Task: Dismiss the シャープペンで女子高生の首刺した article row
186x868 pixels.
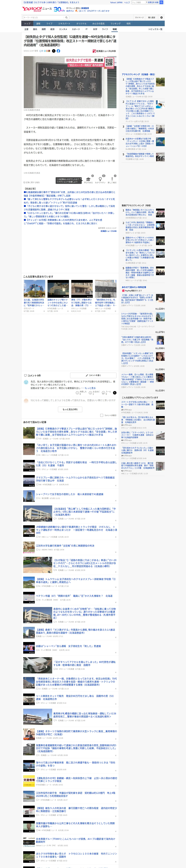Action: [116, 500]
